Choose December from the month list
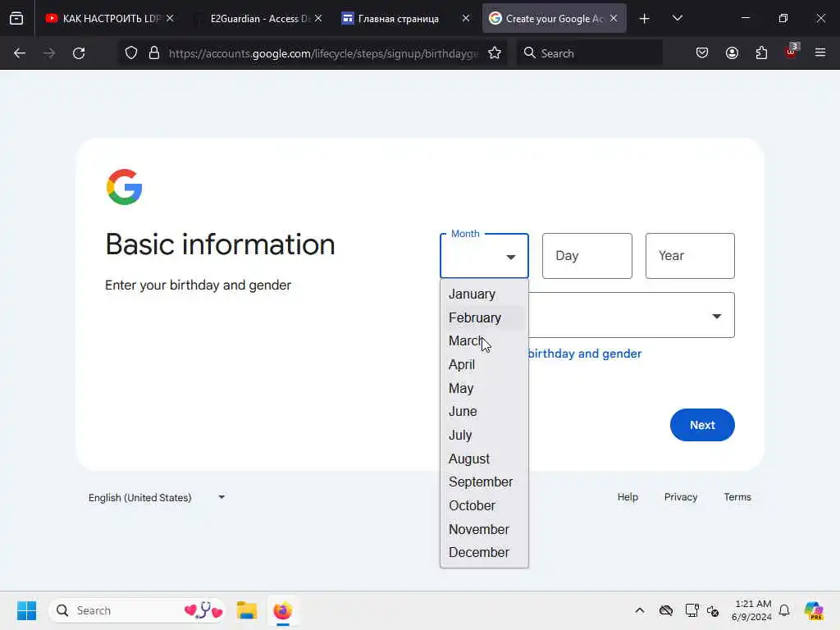 pyautogui.click(x=484, y=552)
